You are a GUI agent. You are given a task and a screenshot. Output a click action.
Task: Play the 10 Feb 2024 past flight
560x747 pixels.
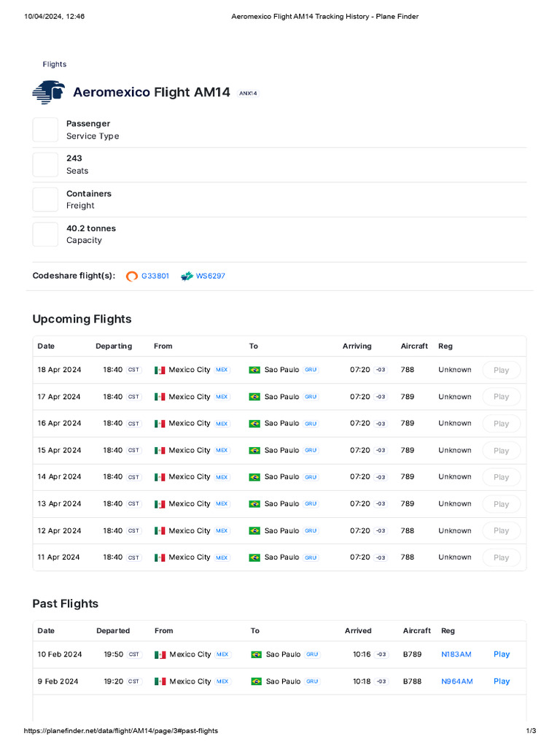coord(502,654)
